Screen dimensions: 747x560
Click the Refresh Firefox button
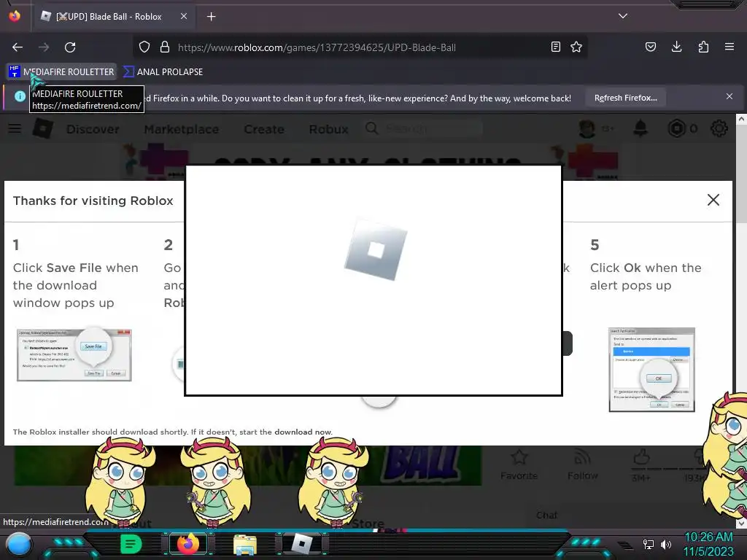point(625,98)
